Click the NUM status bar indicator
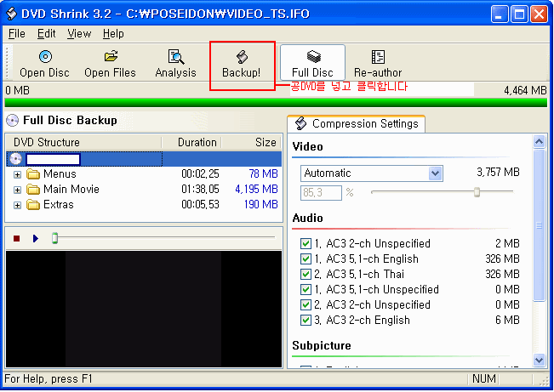The width and height of the screenshot is (554, 392). (x=483, y=379)
